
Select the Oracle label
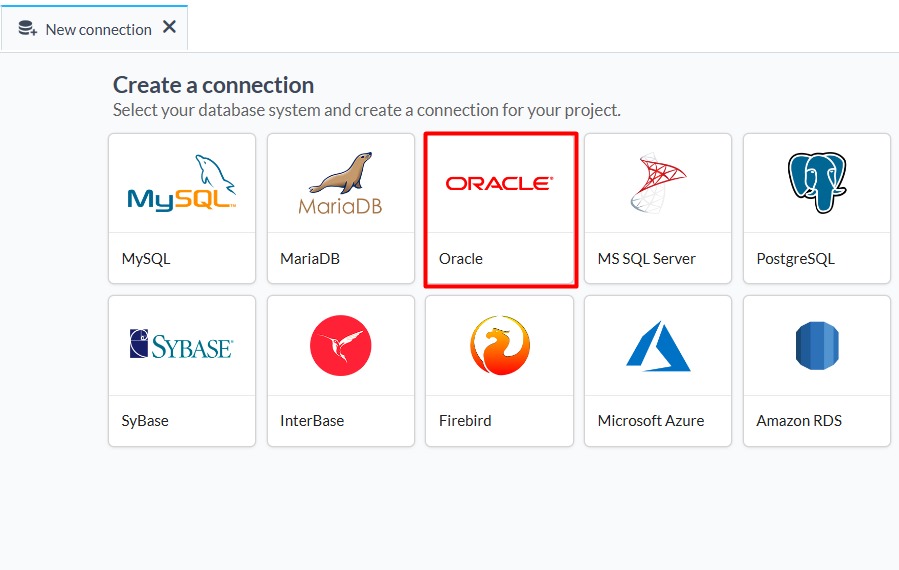coord(460,259)
